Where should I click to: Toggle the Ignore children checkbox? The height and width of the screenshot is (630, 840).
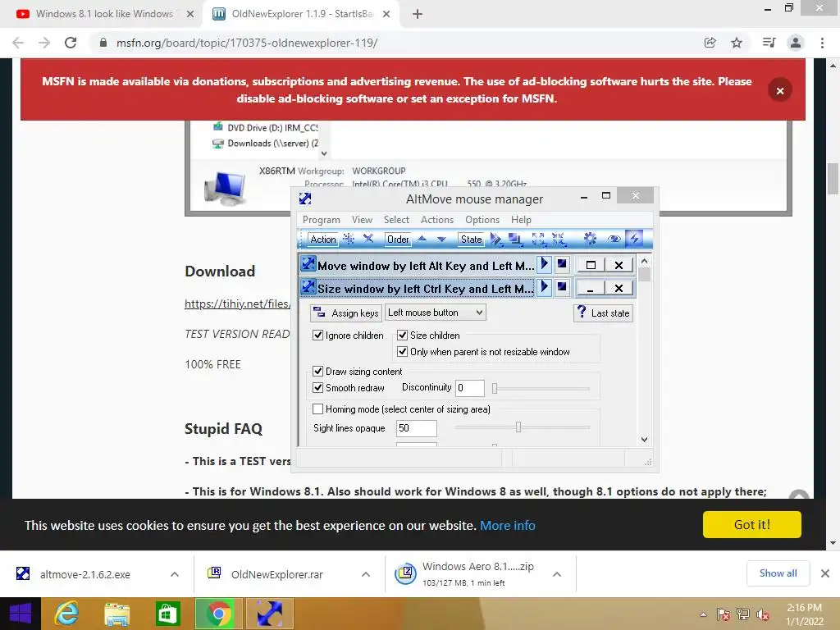[317, 336]
